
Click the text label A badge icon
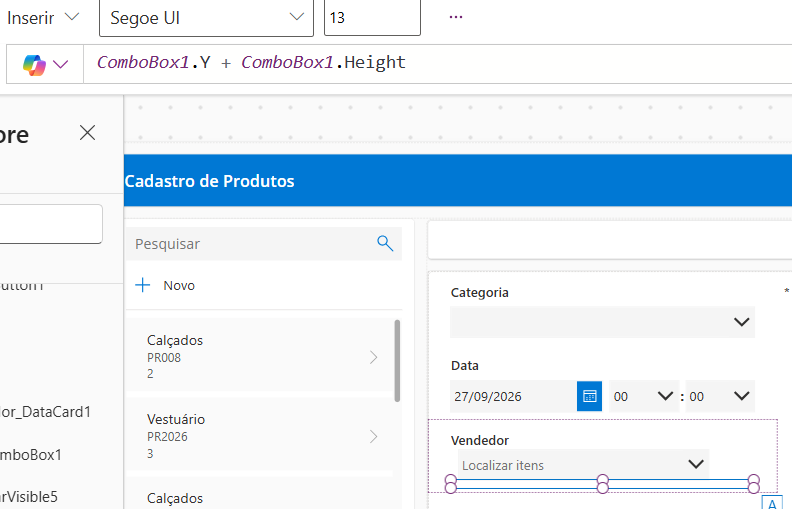772,502
